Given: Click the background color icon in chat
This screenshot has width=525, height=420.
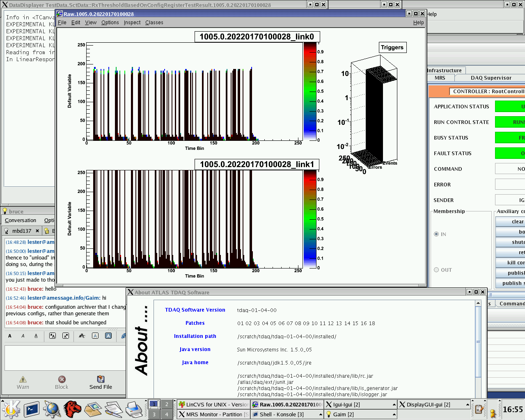Looking at the screenshot, I should coord(108,336).
